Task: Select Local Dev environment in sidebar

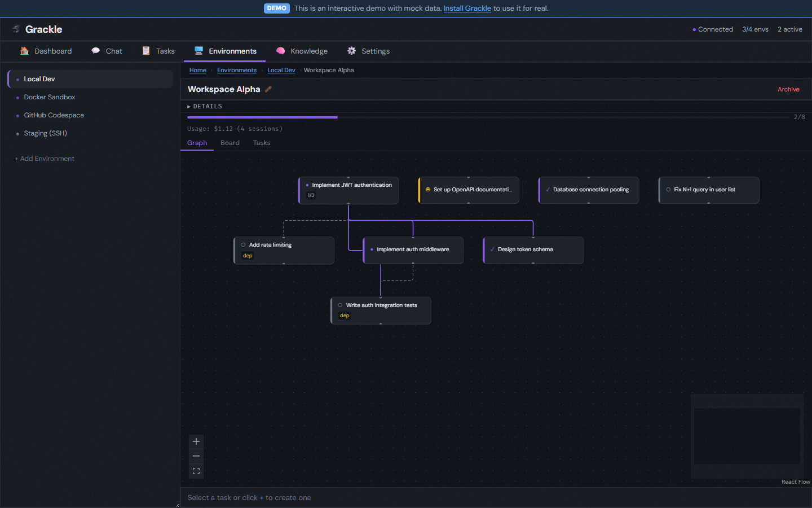Action: pos(90,79)
